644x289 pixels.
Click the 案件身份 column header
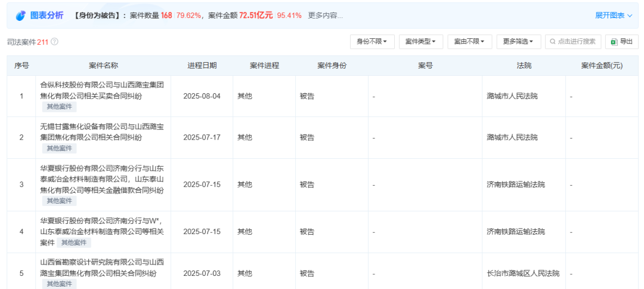pos(332,66)
